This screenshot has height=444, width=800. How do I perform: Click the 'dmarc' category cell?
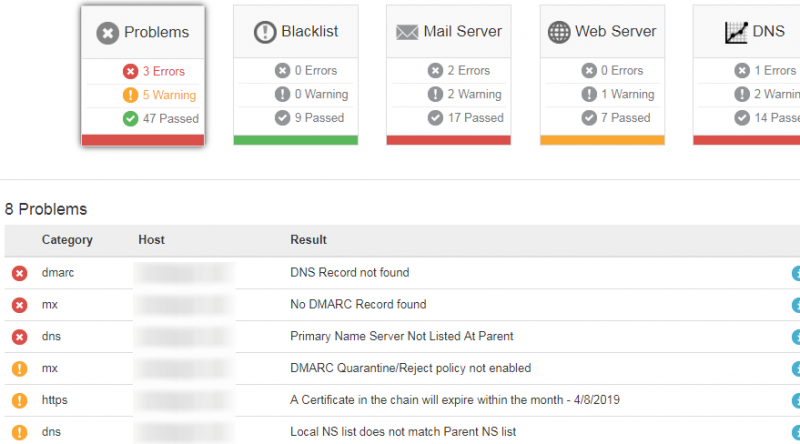click(x=58, y=273)
